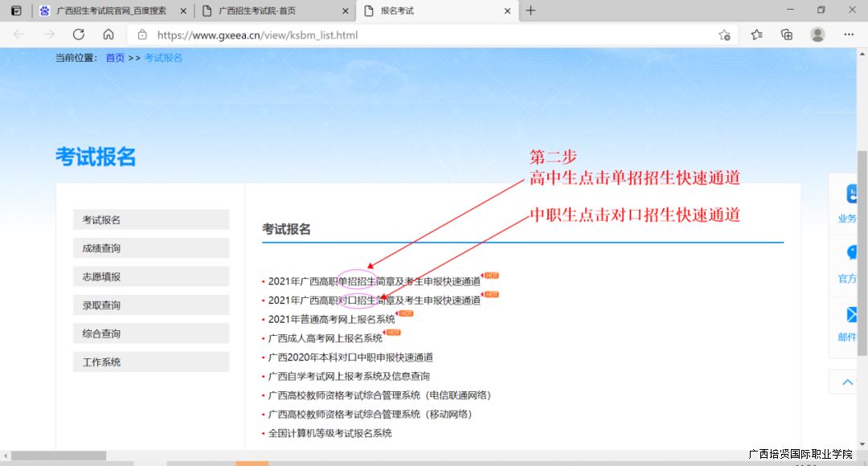
Task: Switch to the 百度搜索 tab
Action: [x=111, y=10]
